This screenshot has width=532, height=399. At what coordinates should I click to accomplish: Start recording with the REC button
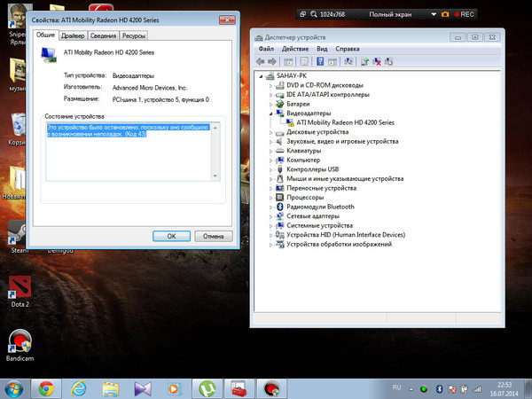464,14
